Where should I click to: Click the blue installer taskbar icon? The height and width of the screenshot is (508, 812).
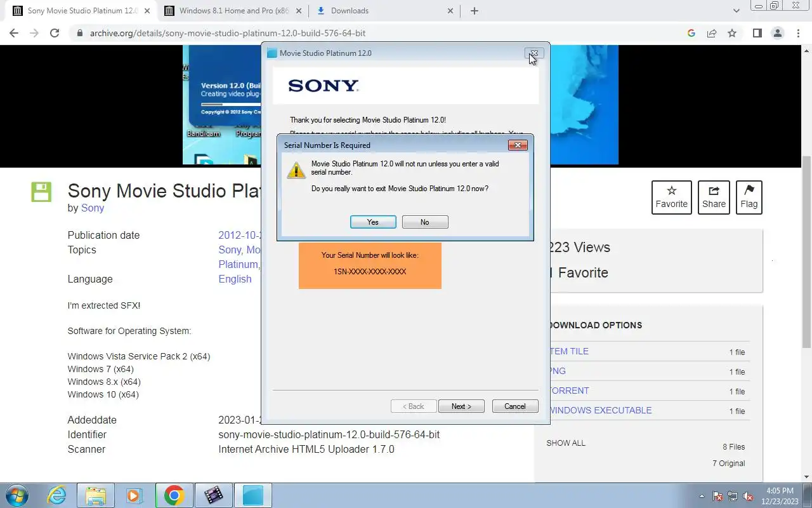tap(252, 495)
